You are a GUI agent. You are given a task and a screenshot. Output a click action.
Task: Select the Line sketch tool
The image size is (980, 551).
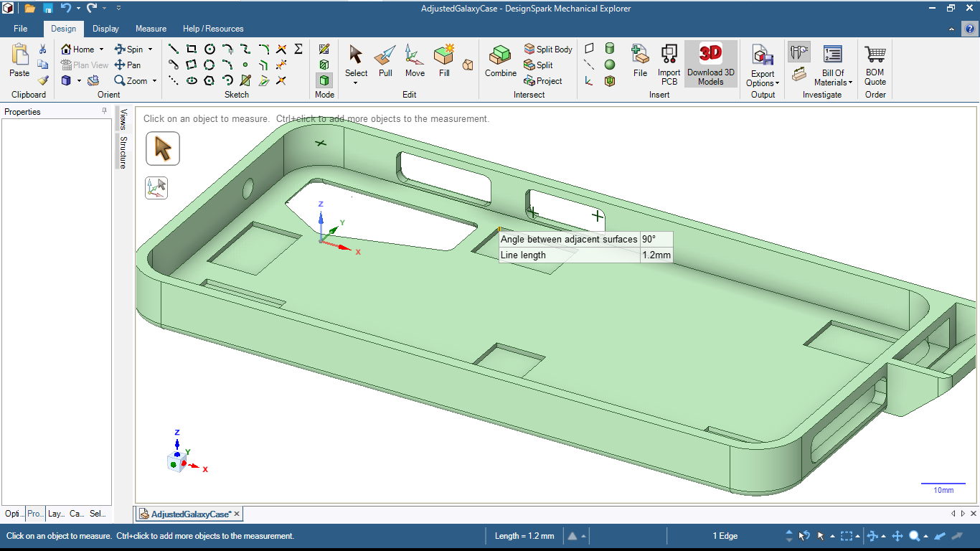point(174,49)
